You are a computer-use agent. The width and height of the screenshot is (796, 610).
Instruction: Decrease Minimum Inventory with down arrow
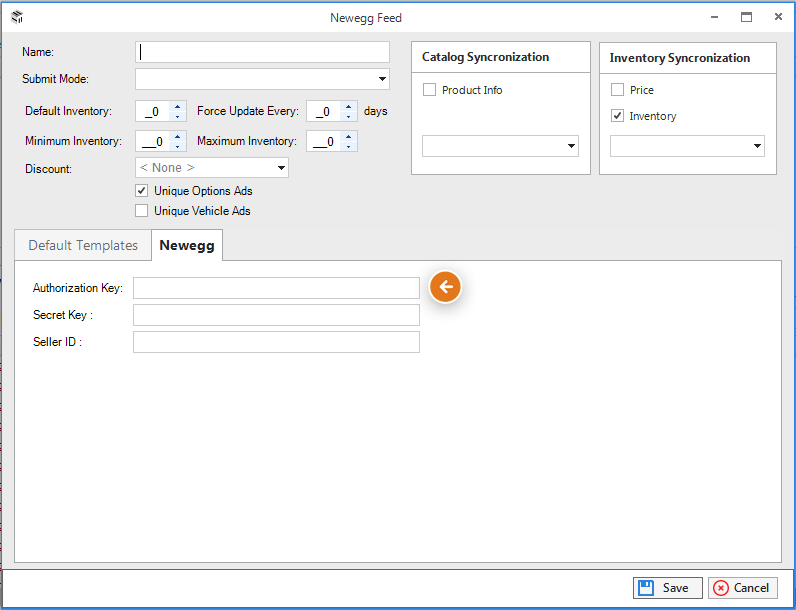[x=178, y=146]
